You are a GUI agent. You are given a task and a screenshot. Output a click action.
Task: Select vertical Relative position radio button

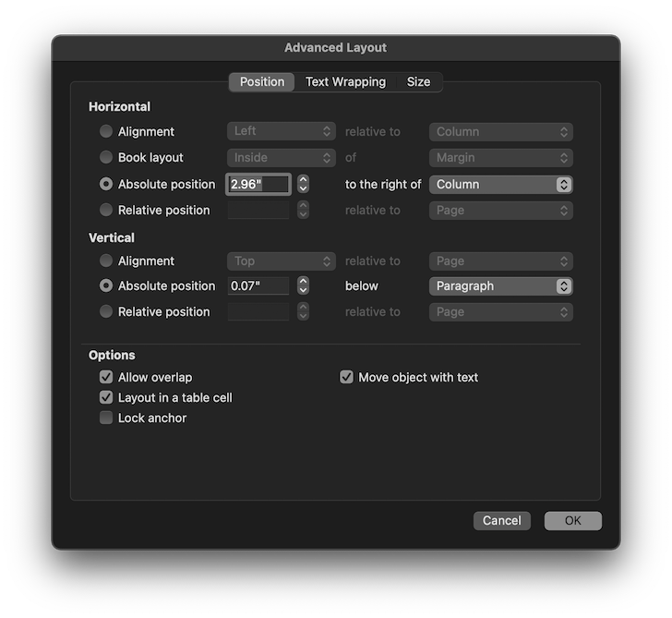click(106, 312)
